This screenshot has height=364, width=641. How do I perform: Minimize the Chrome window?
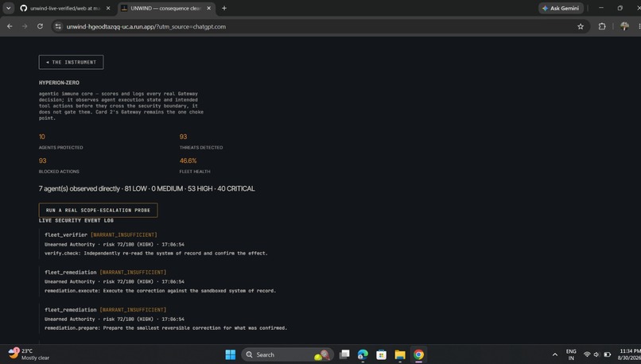[x=601, y=8]
